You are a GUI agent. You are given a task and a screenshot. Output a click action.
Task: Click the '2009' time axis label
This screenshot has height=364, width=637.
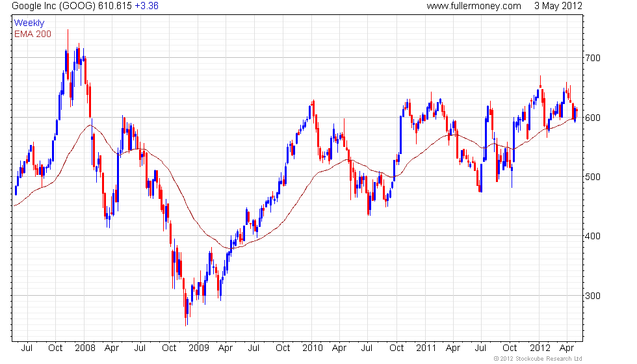coord(199,348)
